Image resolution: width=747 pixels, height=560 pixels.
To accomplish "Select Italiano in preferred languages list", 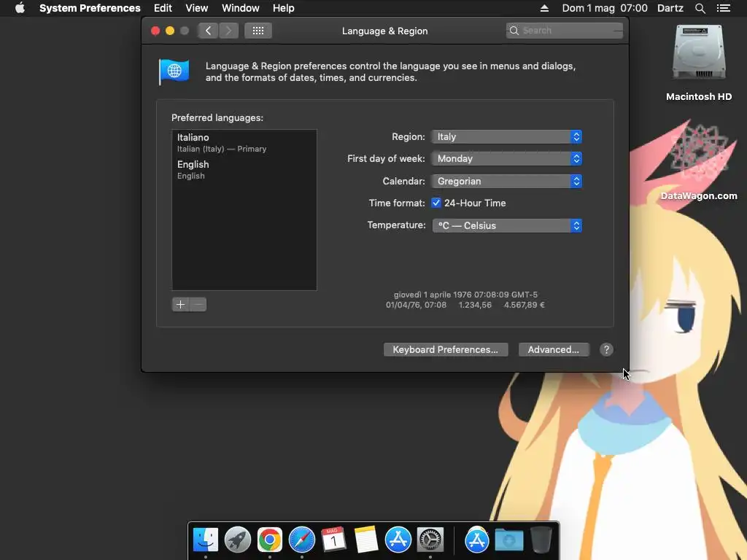I will pyautogui.click(x=244, y=142).
